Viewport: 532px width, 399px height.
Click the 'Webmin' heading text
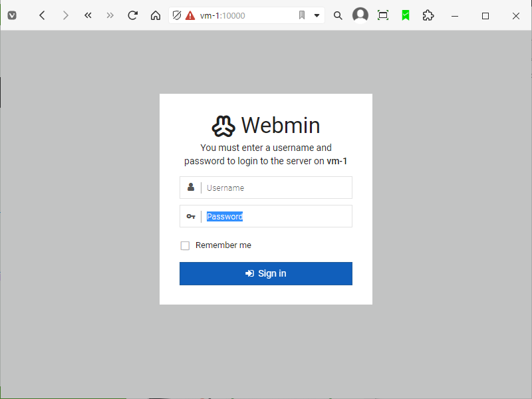tap(281, 125)
